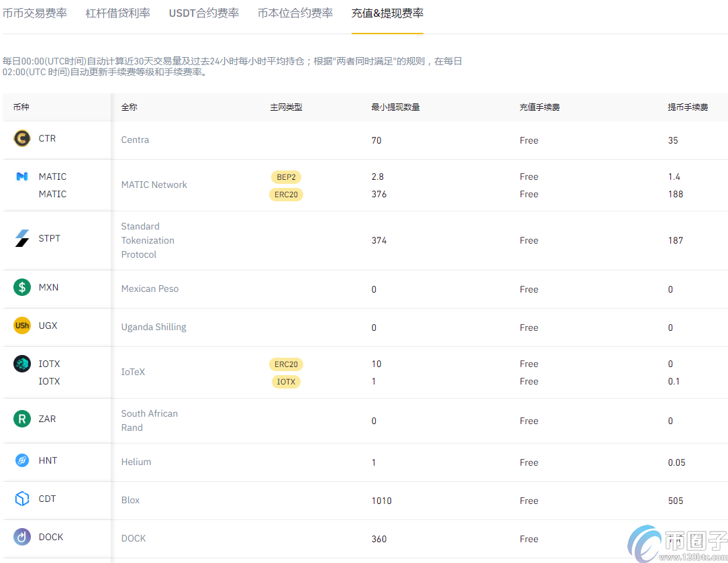Click Standard Tokenization Protocol name

click(148, 240)
